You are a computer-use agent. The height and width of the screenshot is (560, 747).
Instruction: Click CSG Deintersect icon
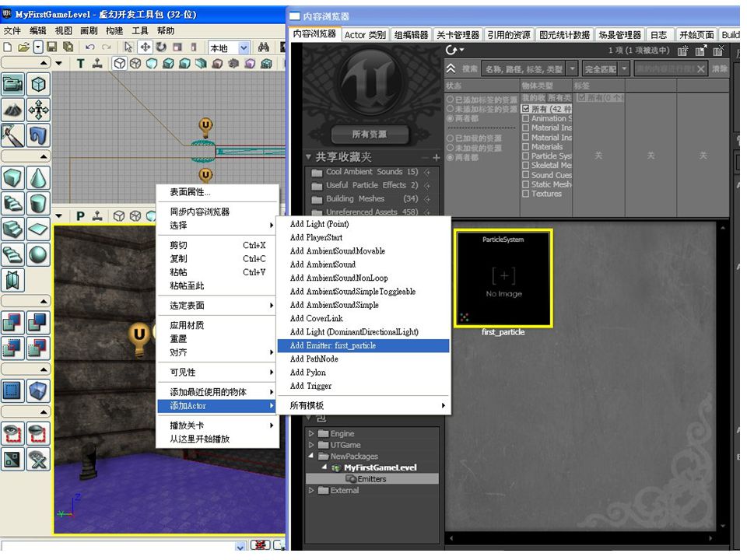(38, 348)
